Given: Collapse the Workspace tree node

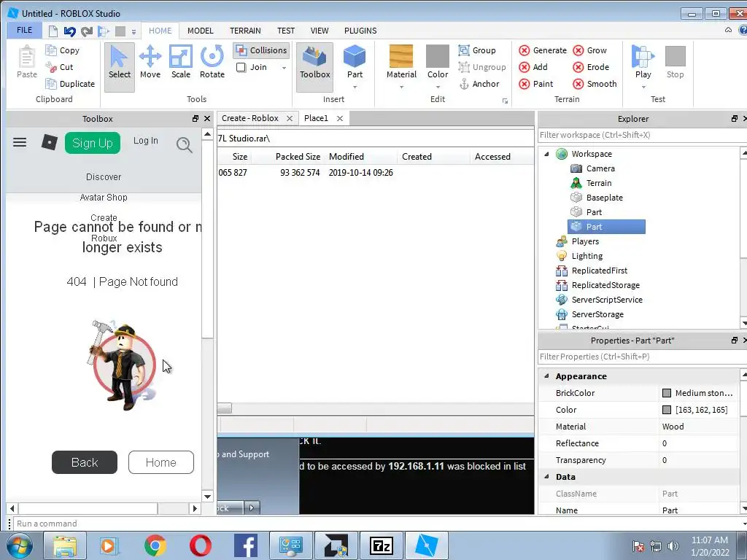Looking at the screenshot, I should point(547,154).
